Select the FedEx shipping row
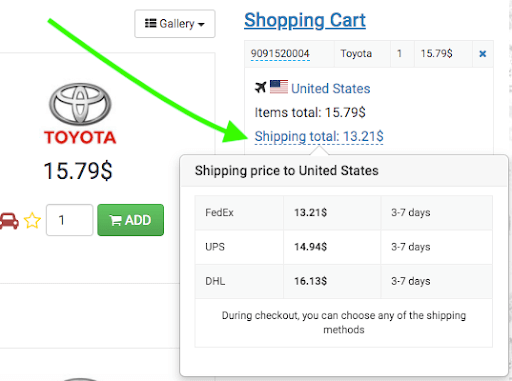 point(343,213)
